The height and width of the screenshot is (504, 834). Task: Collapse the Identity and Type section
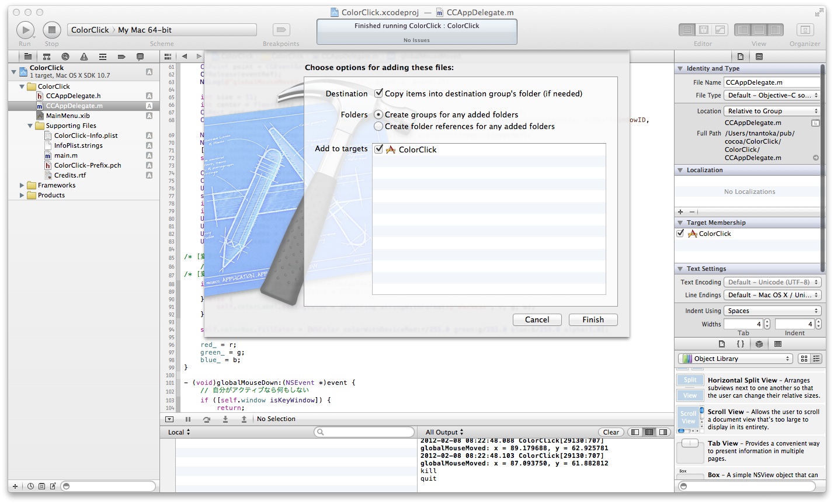680,68
